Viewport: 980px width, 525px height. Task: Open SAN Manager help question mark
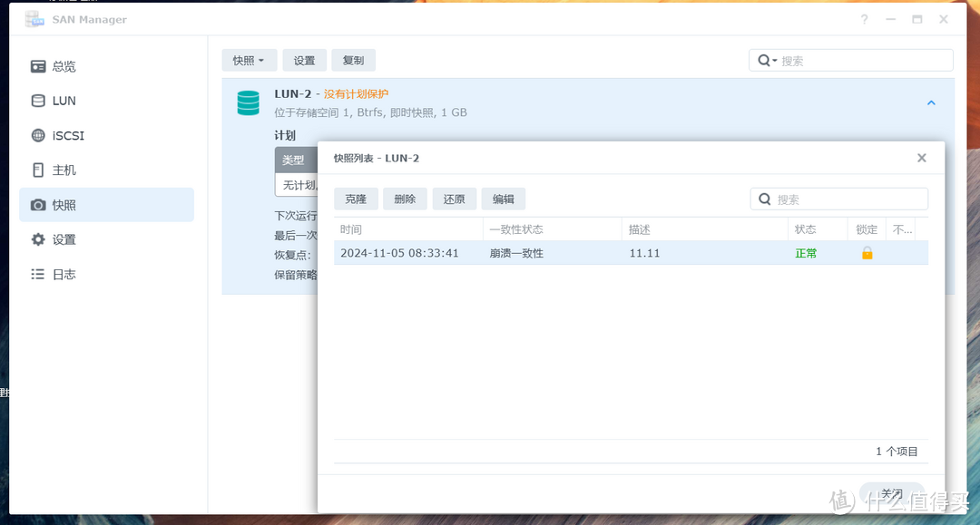coord(863,19)
